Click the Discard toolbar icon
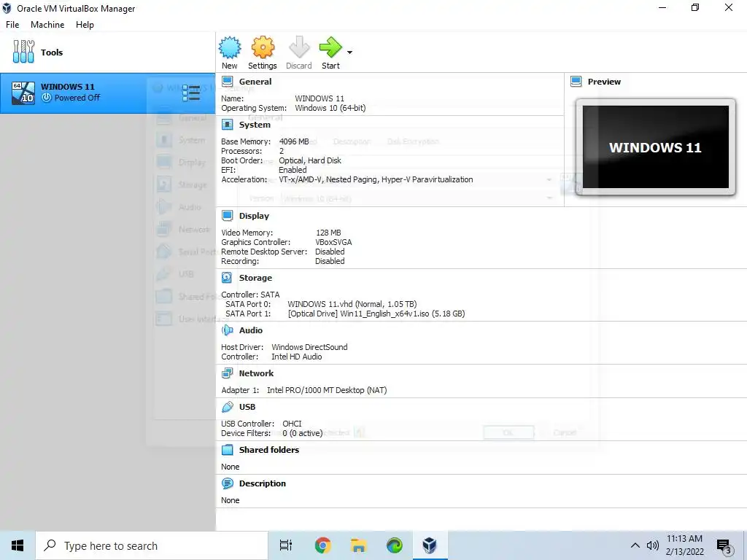Screen dimensions: 747x560 click(x=299, y=47)
